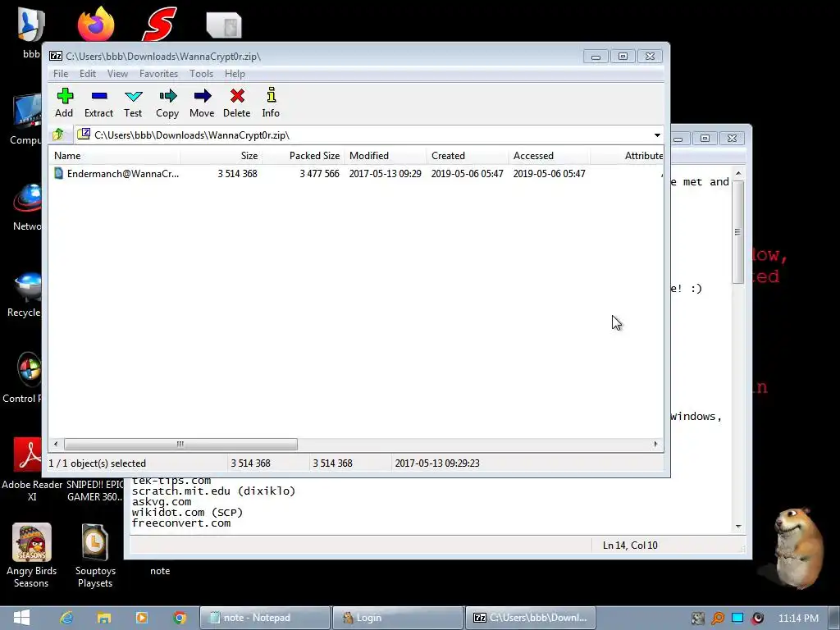Open File Explorer from the taskbar
Screen dimensions: 840x630
pos(104,618)
